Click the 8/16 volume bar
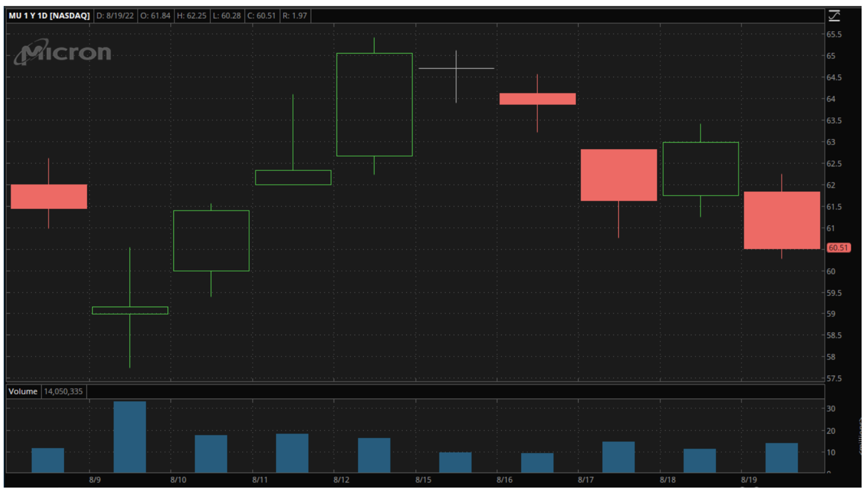868x494 pixels. pos(537,463)
